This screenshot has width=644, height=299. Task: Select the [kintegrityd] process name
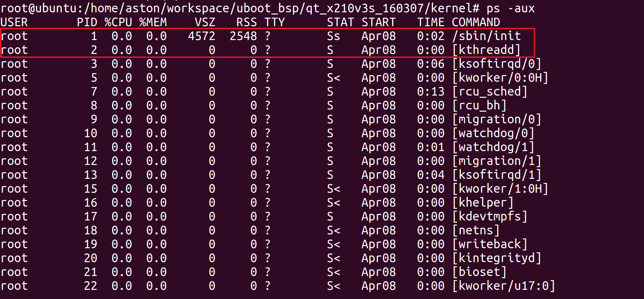coord(497,258)
